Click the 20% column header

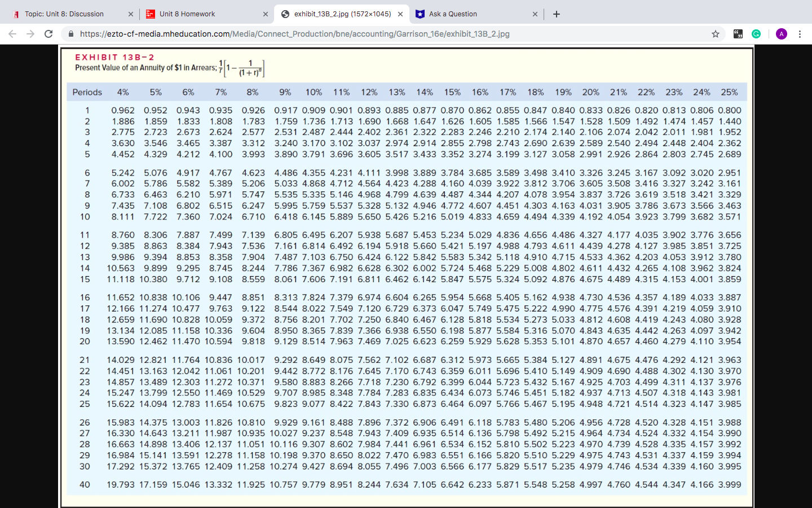click(591, 92)
